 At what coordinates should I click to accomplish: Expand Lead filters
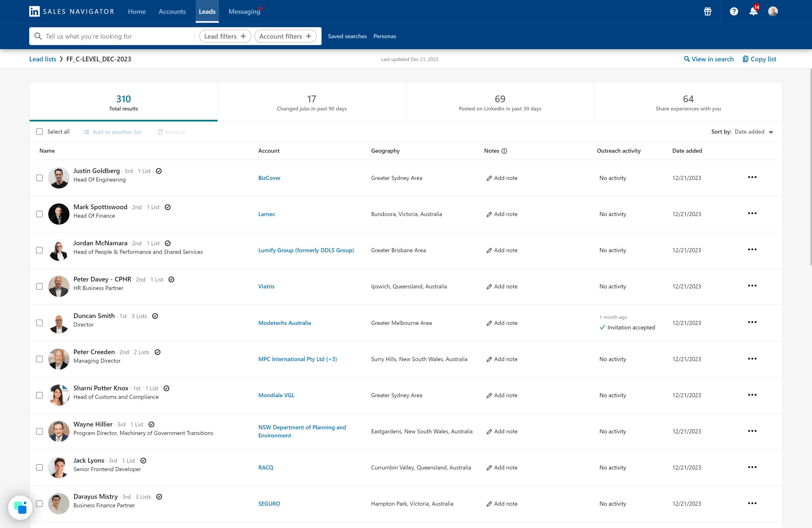(225, 36)
